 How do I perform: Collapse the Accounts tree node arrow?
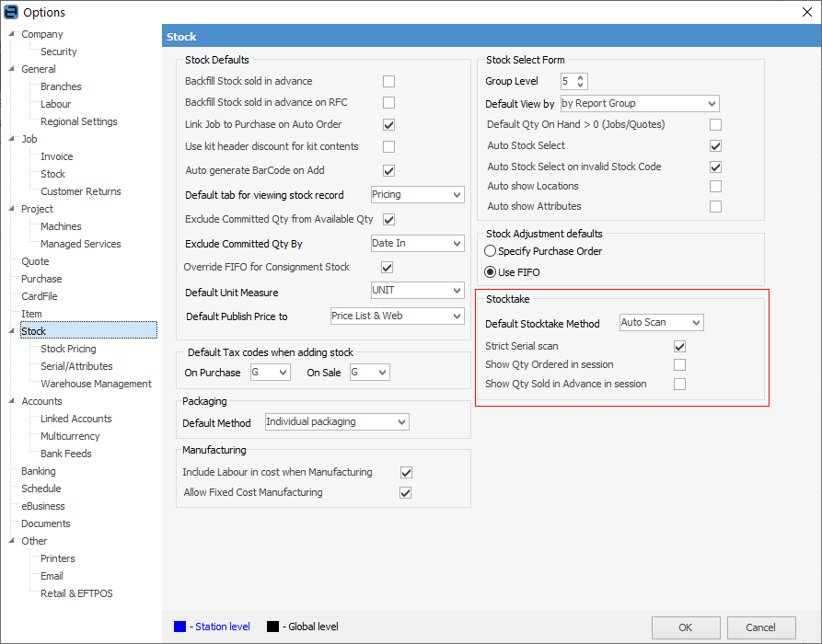click(x=12, y=401)
